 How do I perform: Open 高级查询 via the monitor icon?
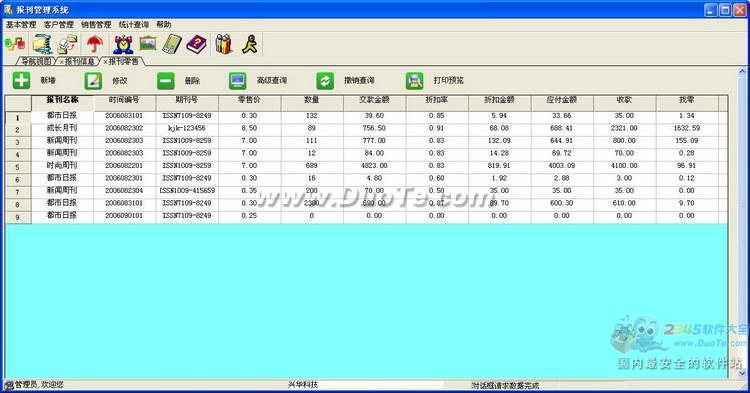tap(238, 81)
